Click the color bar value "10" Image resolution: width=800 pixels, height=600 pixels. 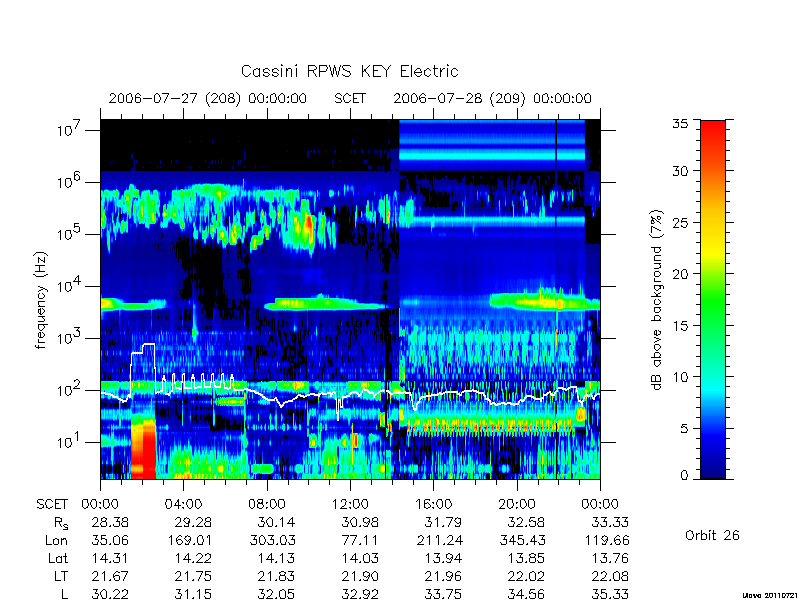coord(681,377)
